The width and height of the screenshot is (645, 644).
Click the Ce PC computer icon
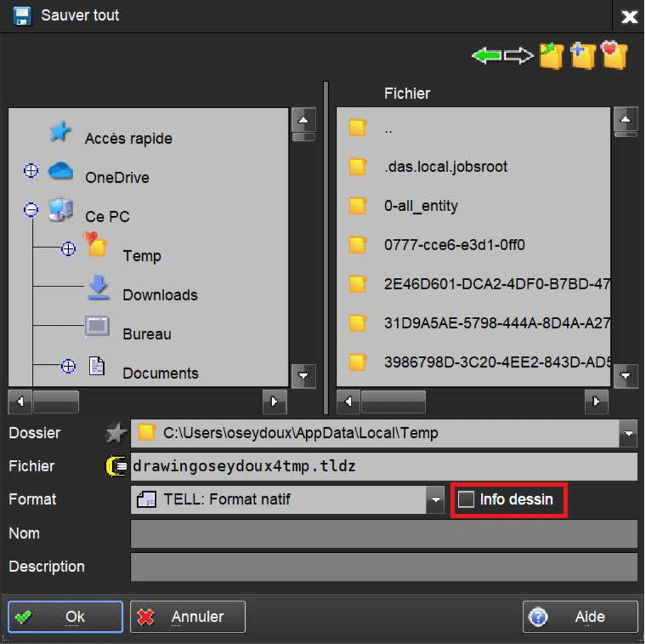point(60,210)
